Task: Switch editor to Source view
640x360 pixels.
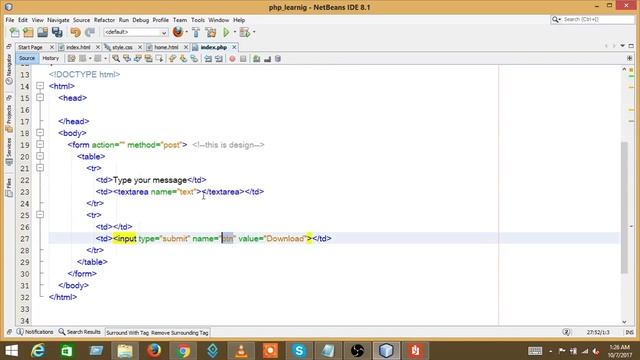Action: (27, 58)
